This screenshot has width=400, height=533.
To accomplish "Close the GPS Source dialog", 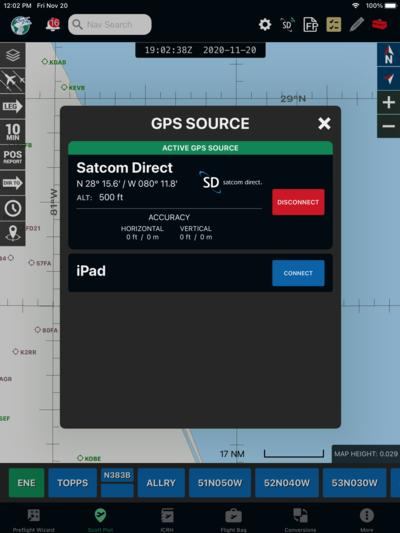I will 324,123.
